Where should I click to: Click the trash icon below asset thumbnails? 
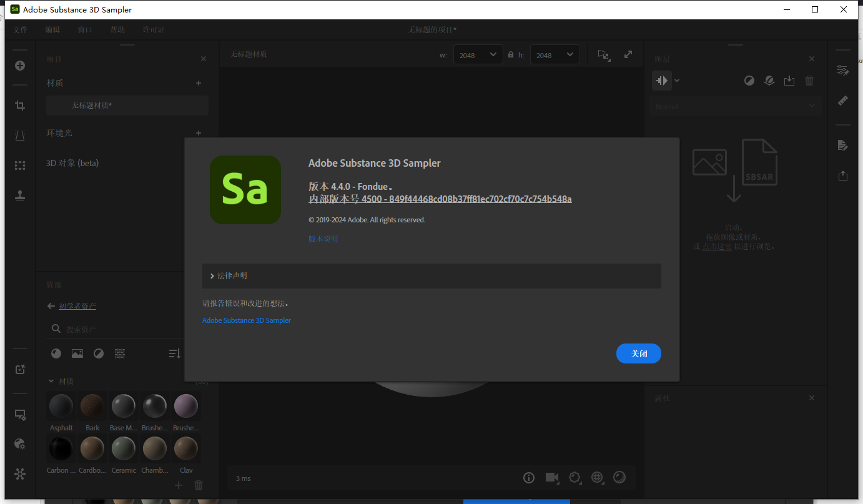[x=199, y=485]
